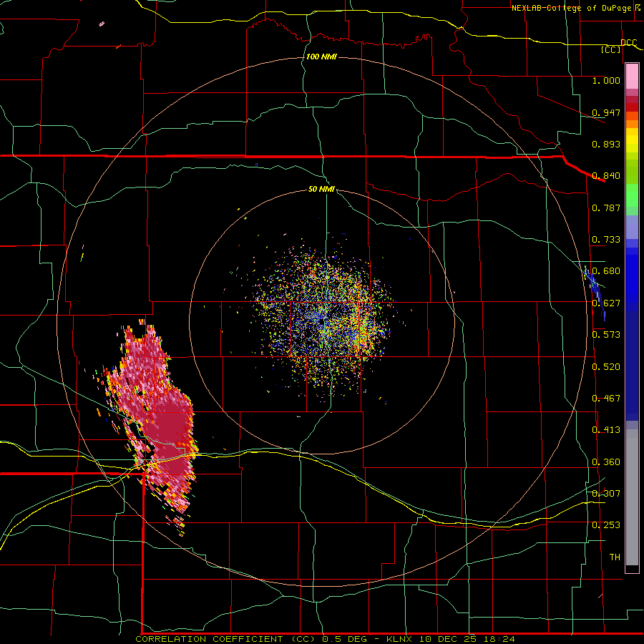Click the 50 NMI range ring label
The image size is (644, 644).
[x=321, y=190]
